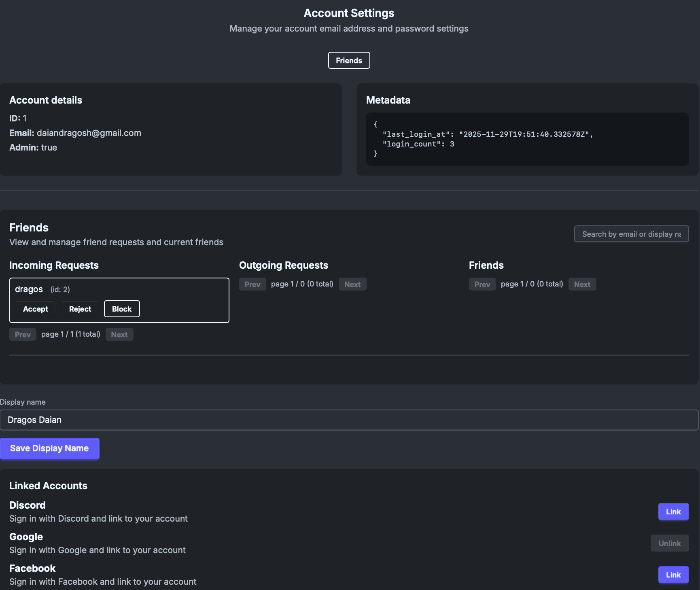Image resolution: width=700 pixels, height=590 pixels.
Task: Click Next under Incoming Requests
Action: click(119, 334)
